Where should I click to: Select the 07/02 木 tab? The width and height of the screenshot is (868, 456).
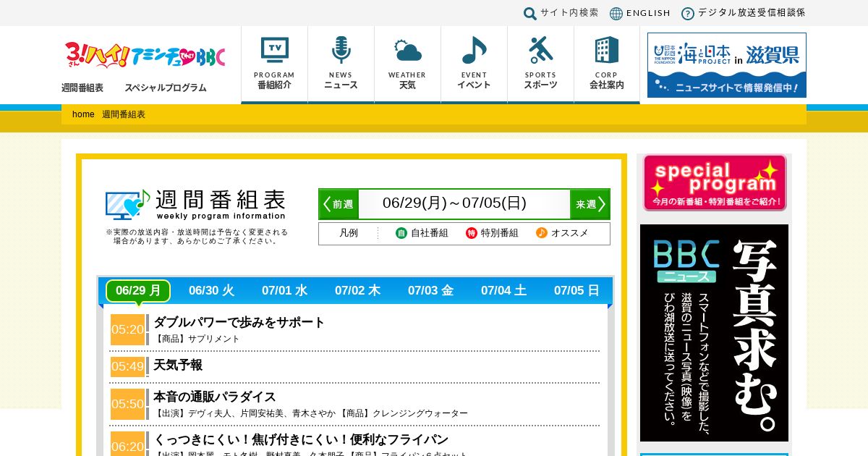[357, 291]
